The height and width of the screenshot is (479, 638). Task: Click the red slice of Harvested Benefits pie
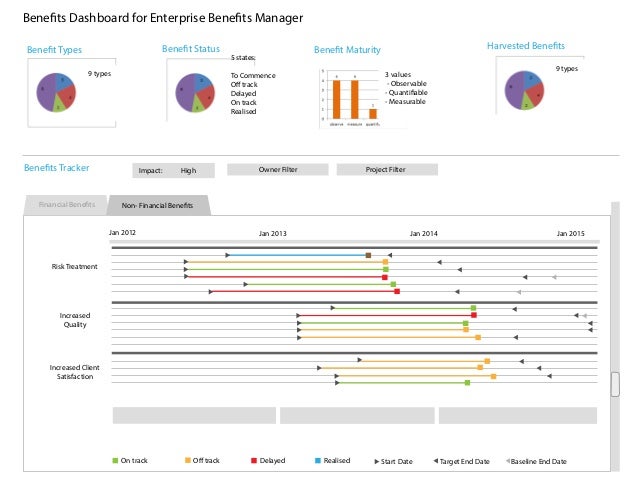click(x=537, y=94)
